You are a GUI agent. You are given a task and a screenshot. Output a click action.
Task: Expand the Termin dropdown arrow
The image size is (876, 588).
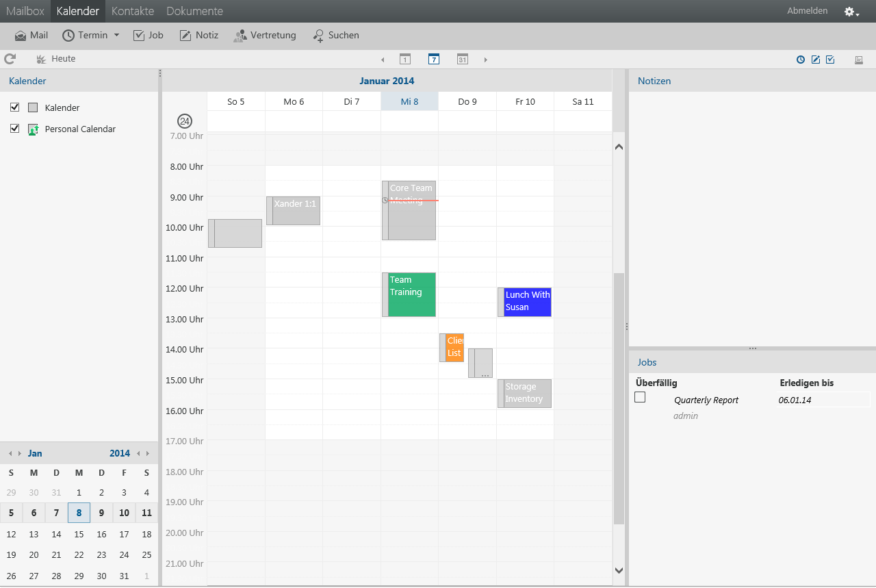[x=116, y=36]
